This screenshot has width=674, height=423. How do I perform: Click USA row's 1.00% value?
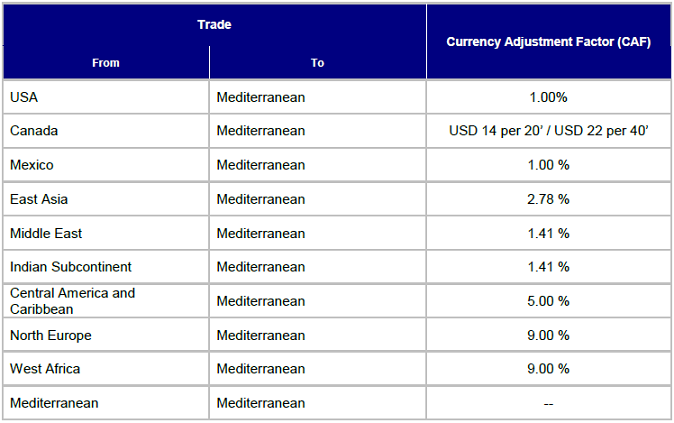[548, 97]
